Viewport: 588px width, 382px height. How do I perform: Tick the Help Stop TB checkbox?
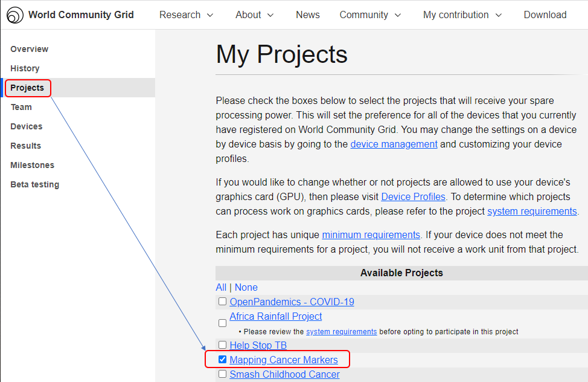(223, 345)
